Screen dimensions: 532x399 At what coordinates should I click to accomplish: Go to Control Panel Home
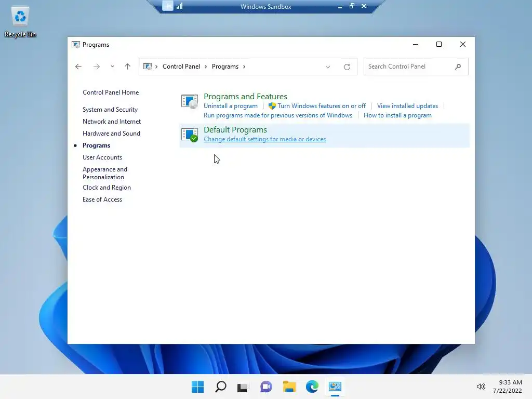111,92
